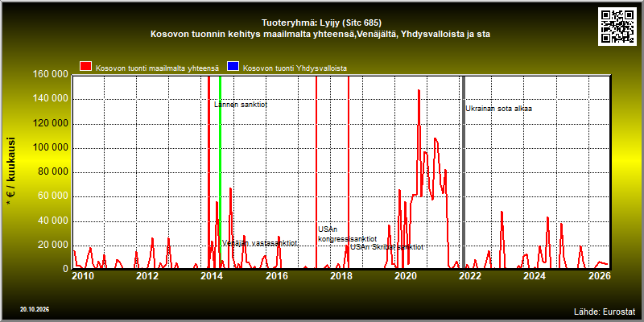The width and height of the screenshot is (644, 322).
Task: Click the x-axis year label 2026
Action: coord(599,276)
